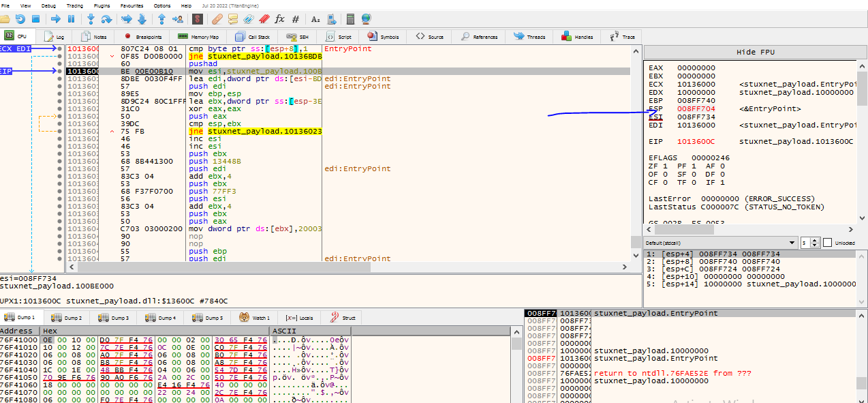Image resolution: width=868 pixels, height=403 pixels.
Task: Increase the argument count stepper value
Action: [815, 240]
